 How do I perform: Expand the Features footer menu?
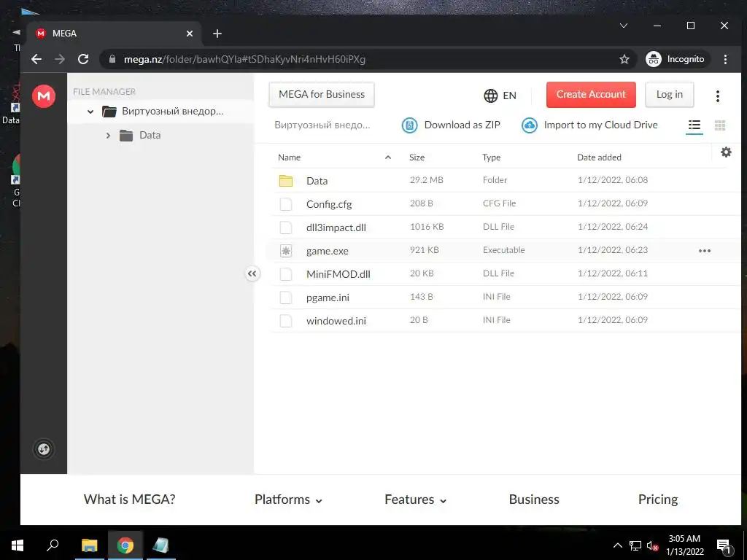coord(415,499)
